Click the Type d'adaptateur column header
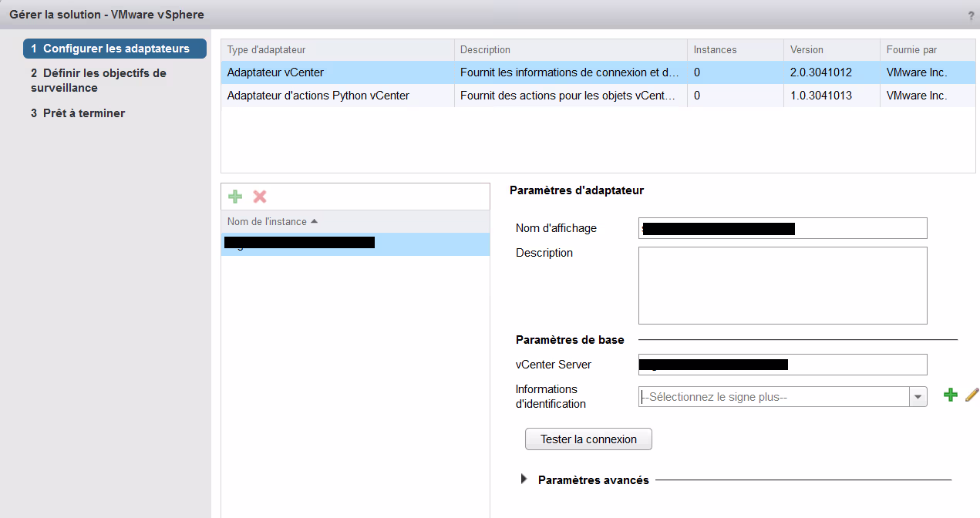The image size is (980, 518). tap(338, 50)
